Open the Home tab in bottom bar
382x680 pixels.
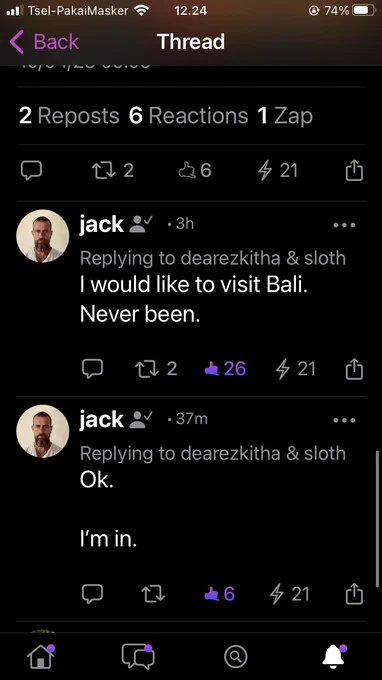(42, 657)
